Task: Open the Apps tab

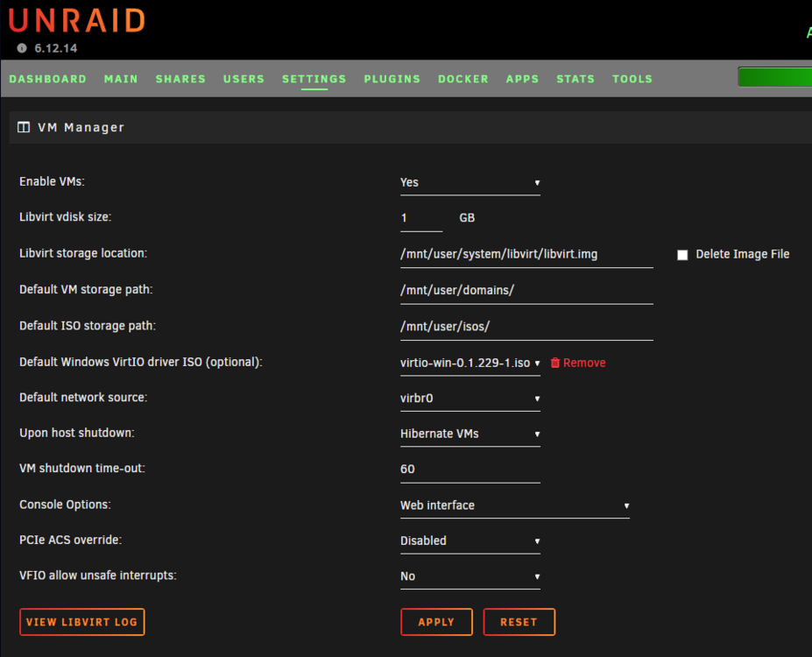Action: (x=523, y=79)
